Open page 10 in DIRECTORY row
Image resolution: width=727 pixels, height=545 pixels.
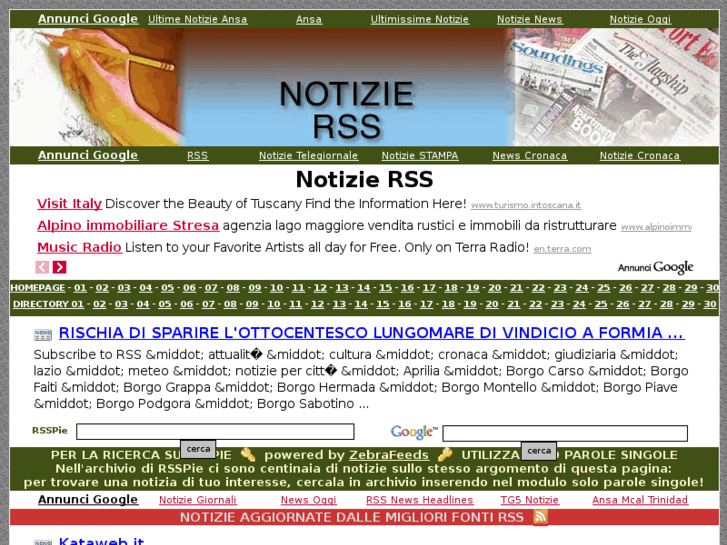coord(274,304)
